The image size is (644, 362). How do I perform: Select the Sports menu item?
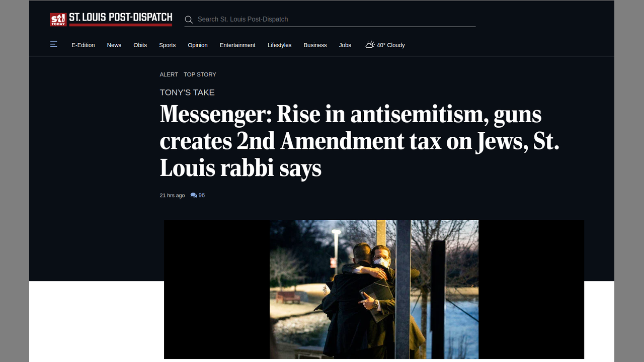168,45
